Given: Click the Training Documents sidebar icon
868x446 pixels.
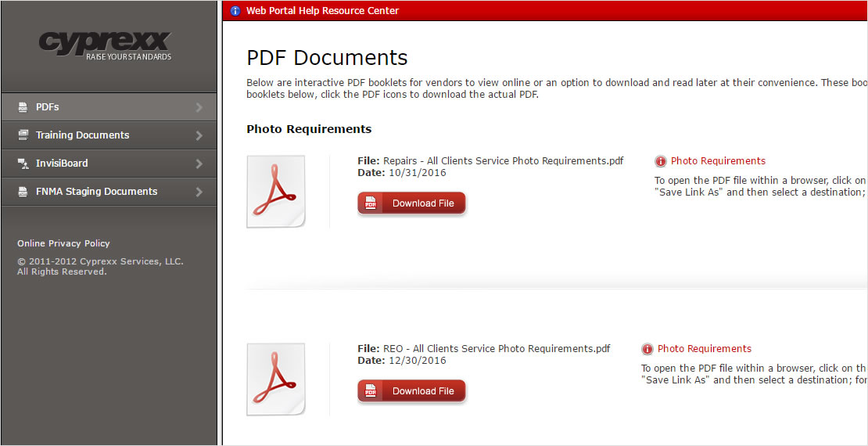Looking at the screenshot, I should (x=23, y=135).
